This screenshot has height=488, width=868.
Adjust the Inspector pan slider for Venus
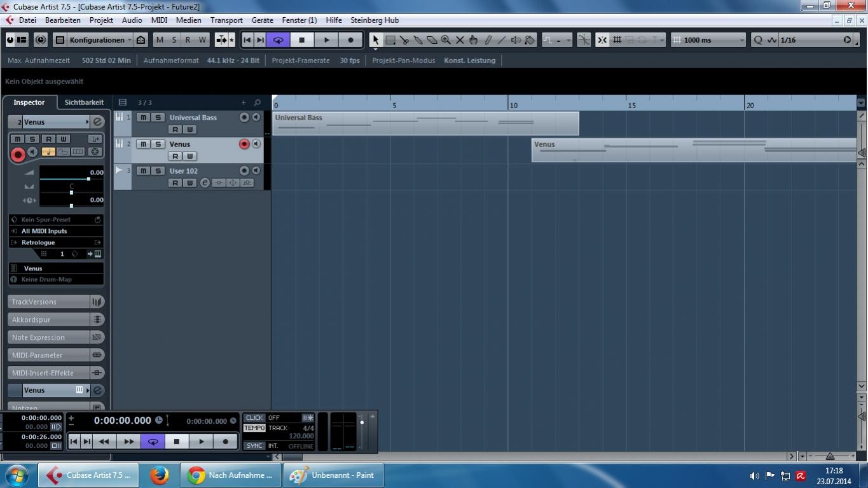pos(71,192)
